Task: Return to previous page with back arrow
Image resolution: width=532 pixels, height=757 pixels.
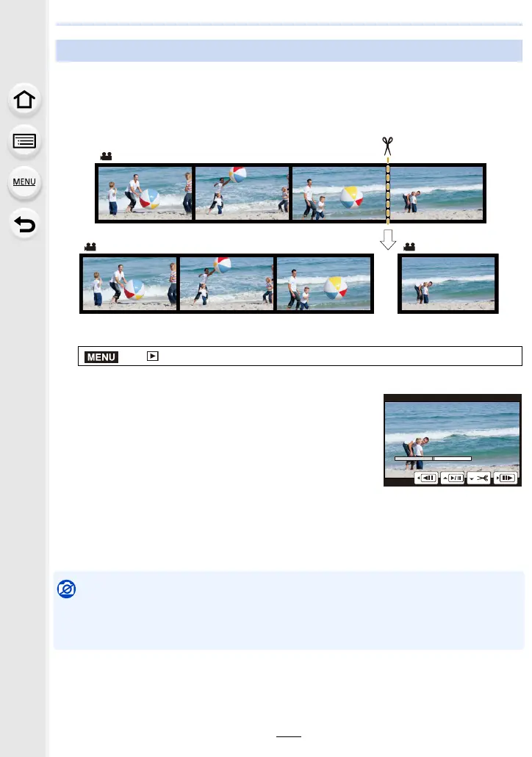Action: point(24,224)
